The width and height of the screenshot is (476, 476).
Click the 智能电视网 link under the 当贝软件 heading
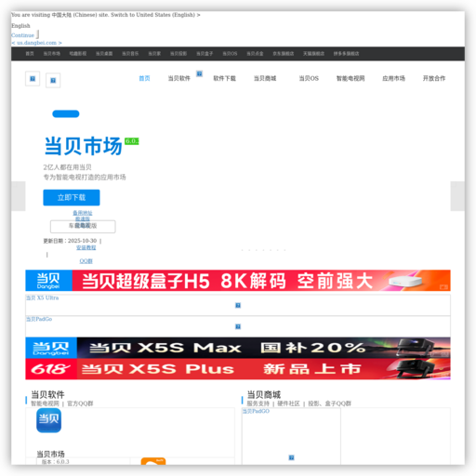point(45,403)
